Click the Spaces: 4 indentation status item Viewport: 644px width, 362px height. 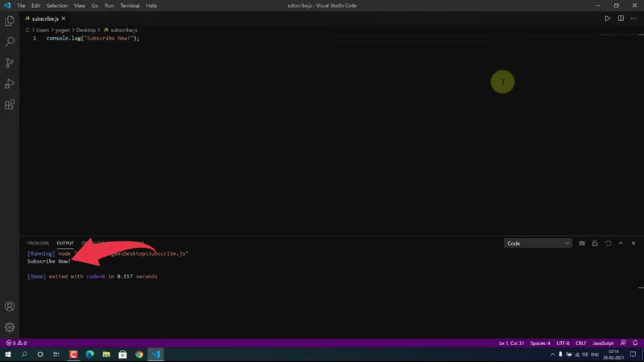click(x=540, y=343)
